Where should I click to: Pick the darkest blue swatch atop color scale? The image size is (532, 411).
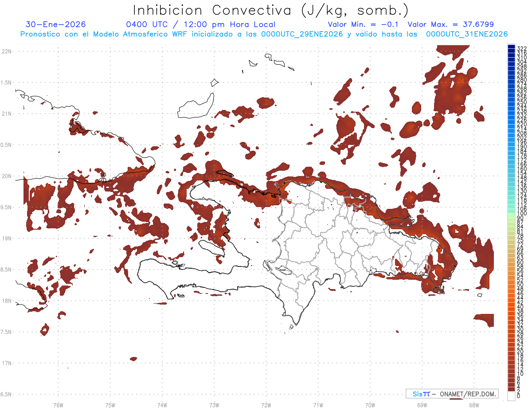click(x=512, y=47)
